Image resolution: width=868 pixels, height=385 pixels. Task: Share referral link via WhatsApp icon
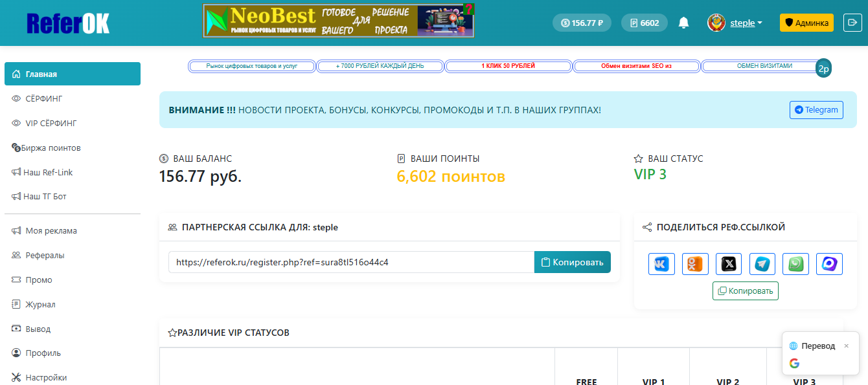(x=796, y=264)
